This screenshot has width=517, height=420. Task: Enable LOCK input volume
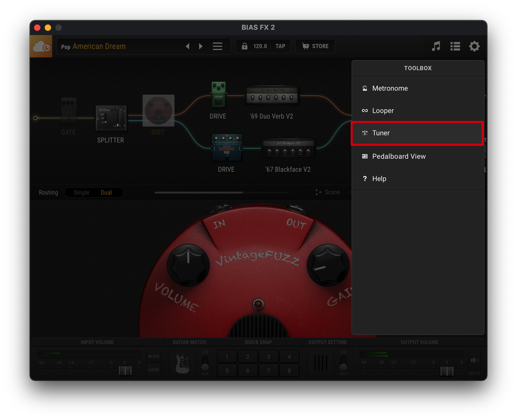tap(154, 369)
